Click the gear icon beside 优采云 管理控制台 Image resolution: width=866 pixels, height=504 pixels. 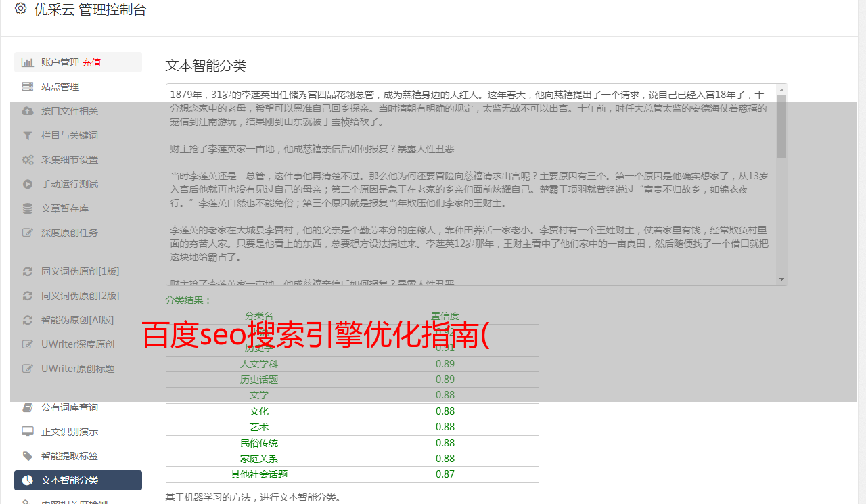point(20,9)
